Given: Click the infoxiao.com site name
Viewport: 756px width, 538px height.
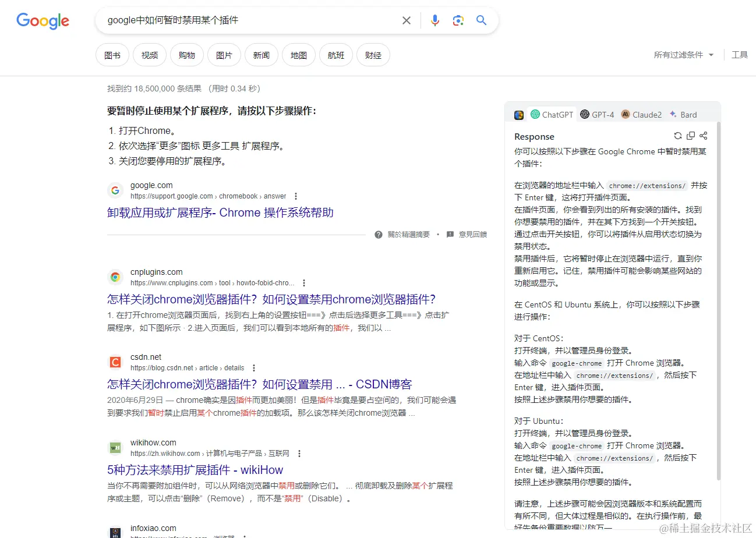Looking at the screenshot, I should pyautogui.click(x=153, y=528).
